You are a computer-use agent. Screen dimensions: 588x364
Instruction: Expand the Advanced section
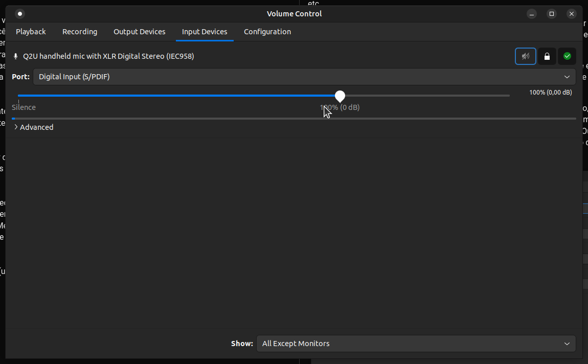pyautogui.click(x=33, y=127)
